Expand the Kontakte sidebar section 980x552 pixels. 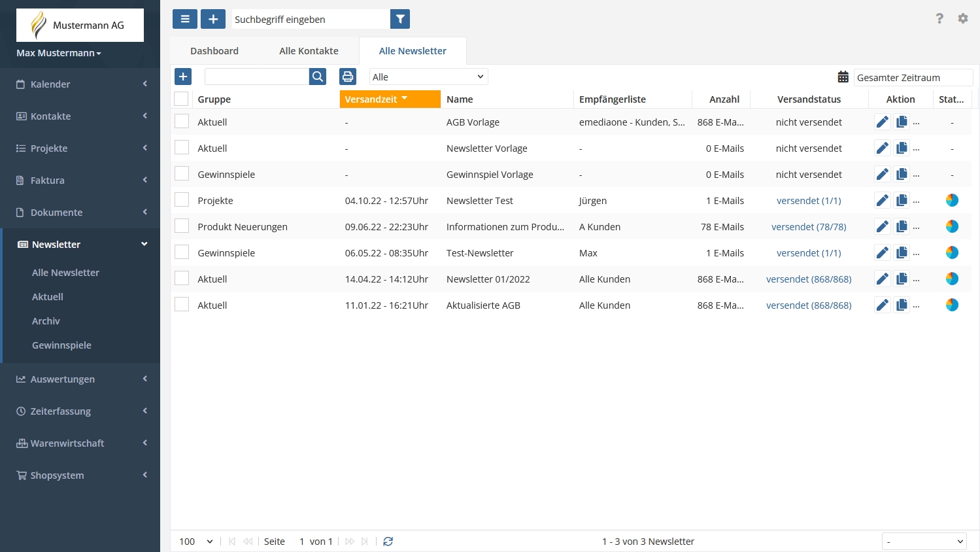pyautogui.click(x=80, y=116)
